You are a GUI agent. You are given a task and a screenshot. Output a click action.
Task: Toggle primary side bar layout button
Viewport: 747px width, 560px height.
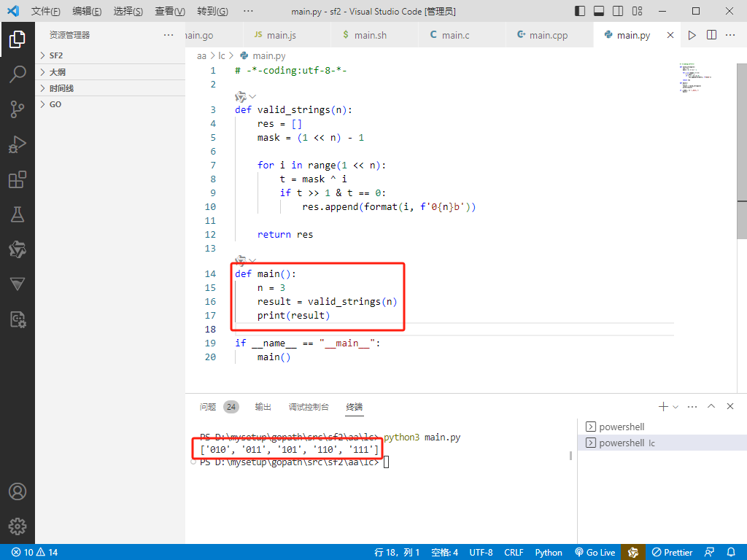[580, 11]
